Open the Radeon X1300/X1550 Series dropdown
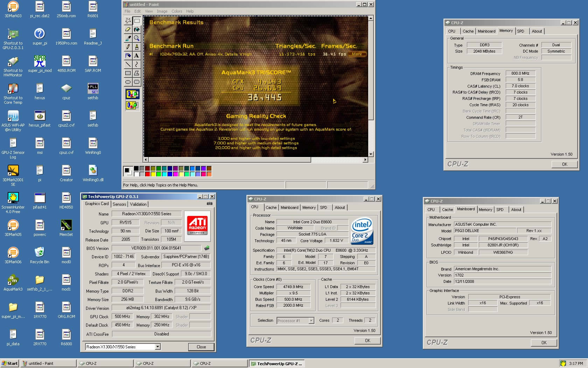The height and width of the screenshot is (368, 588). click(x=157, y=347)
